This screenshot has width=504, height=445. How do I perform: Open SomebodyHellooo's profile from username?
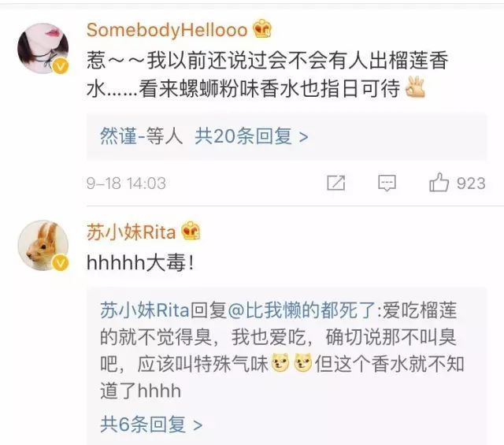tap(167, 30)
